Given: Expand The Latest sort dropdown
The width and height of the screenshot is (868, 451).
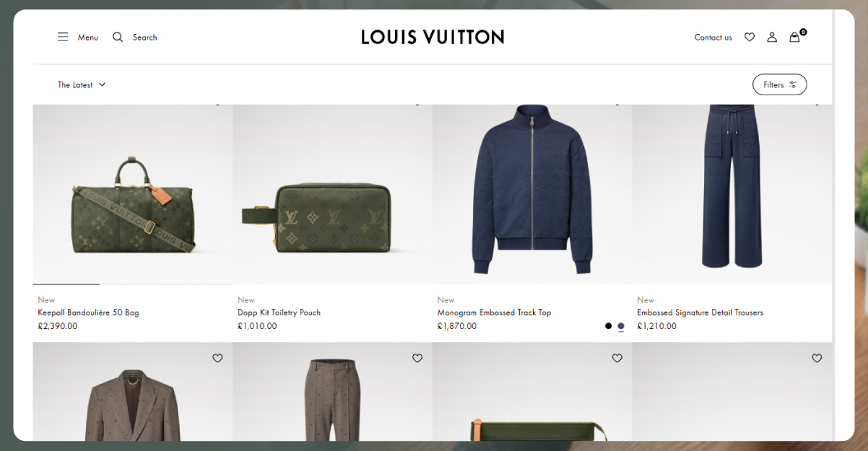Looking at the screenshot, I should pyautogui.click(x=82, y=84).
